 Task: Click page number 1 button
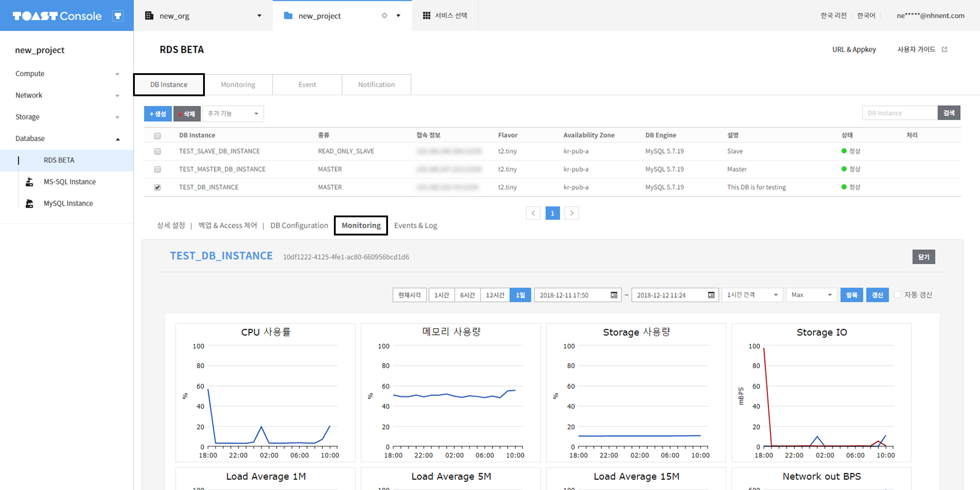pos(553,213)
